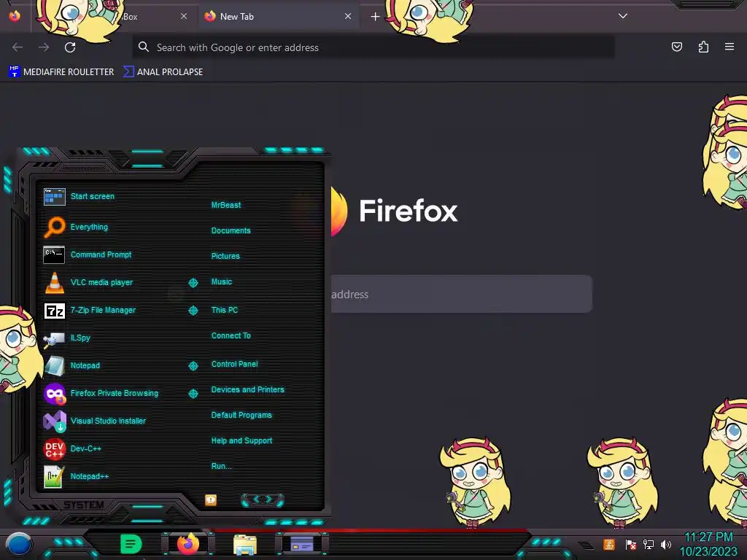The height and width of the screenshot is (560, 747).
Task: Open Firefox hamburger application menu
Action: click(729, 47)
